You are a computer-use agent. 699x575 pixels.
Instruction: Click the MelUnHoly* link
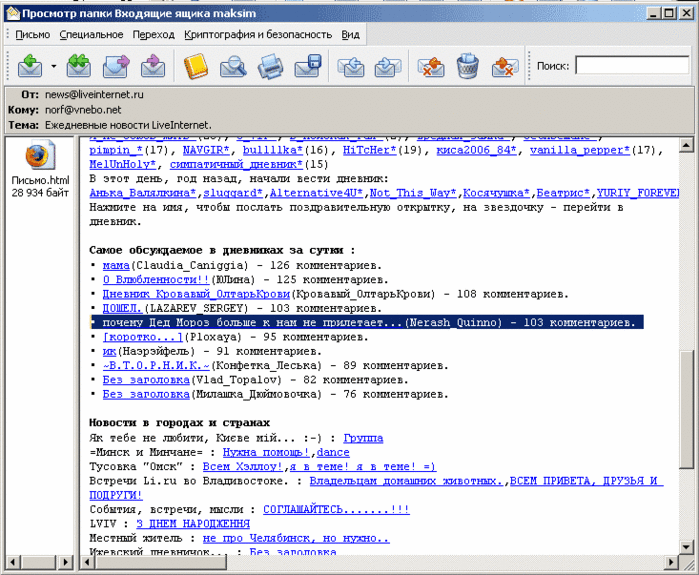[123, 164]
